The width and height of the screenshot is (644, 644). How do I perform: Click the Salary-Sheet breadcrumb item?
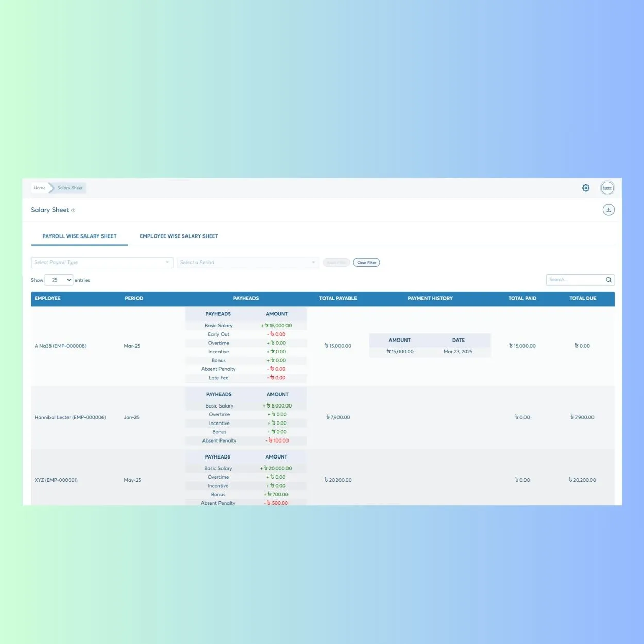(x=70, y=188)
